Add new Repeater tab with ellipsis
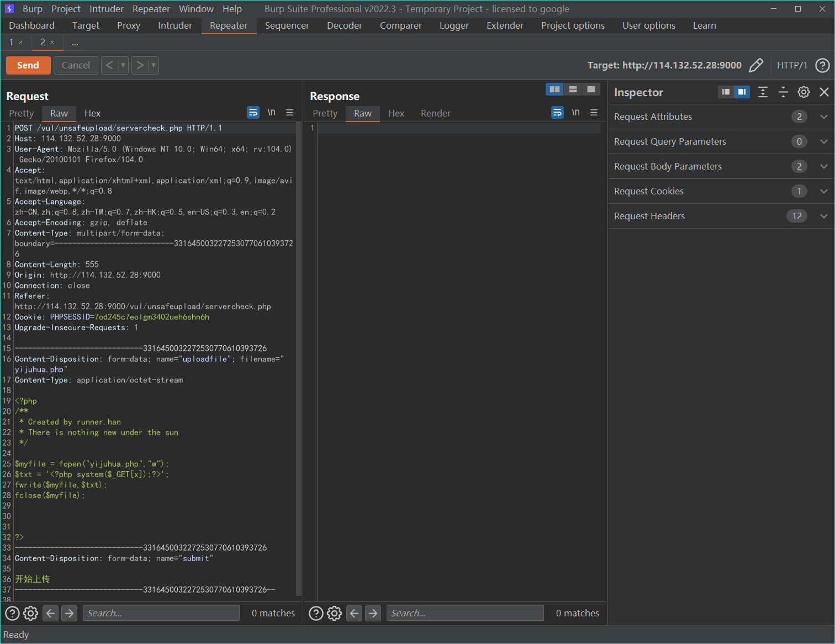Image resolution: width=835 pixels, height=644 pixels. (x=75, y=42)
